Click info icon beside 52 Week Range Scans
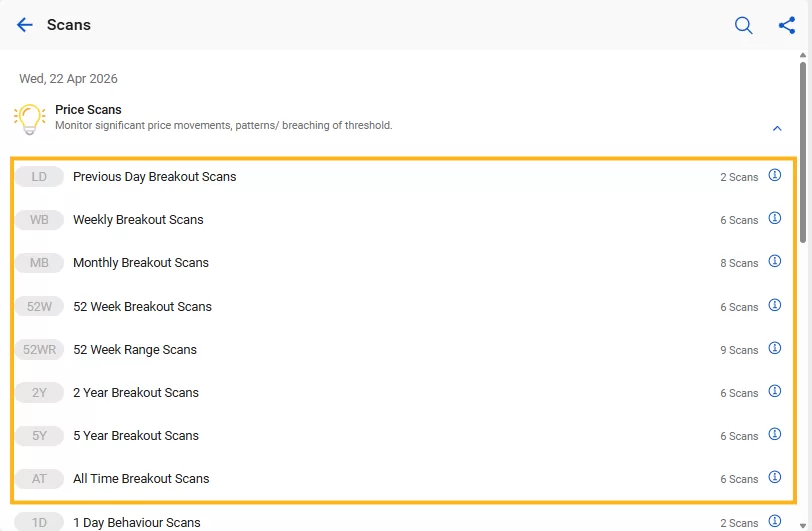This screenshot has width=812, height=531. click(774, 349)
